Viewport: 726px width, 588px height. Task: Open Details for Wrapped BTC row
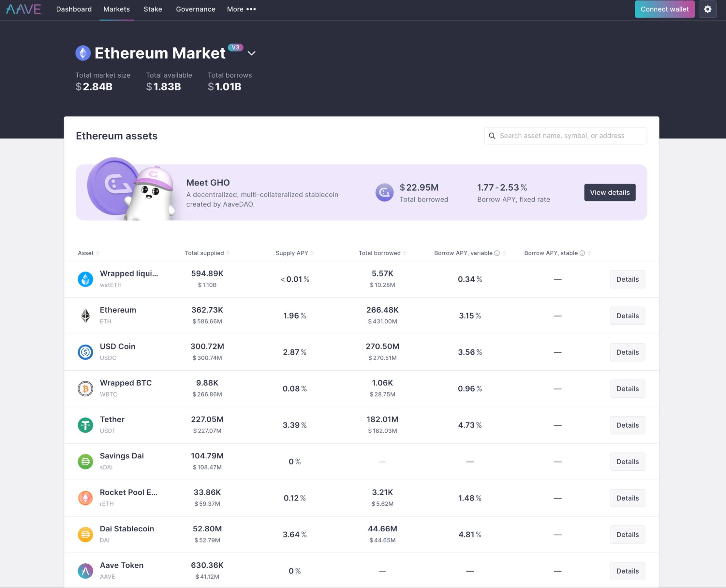628,389
